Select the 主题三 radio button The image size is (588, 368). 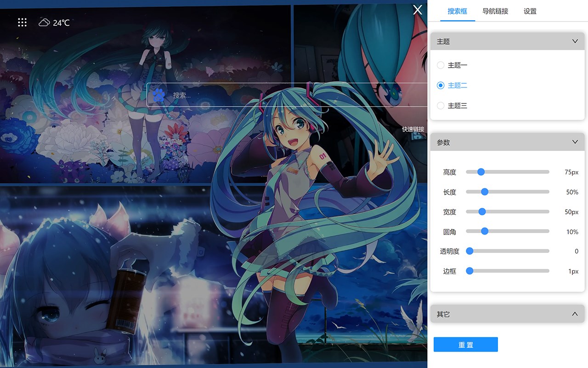tap(441, 106)
